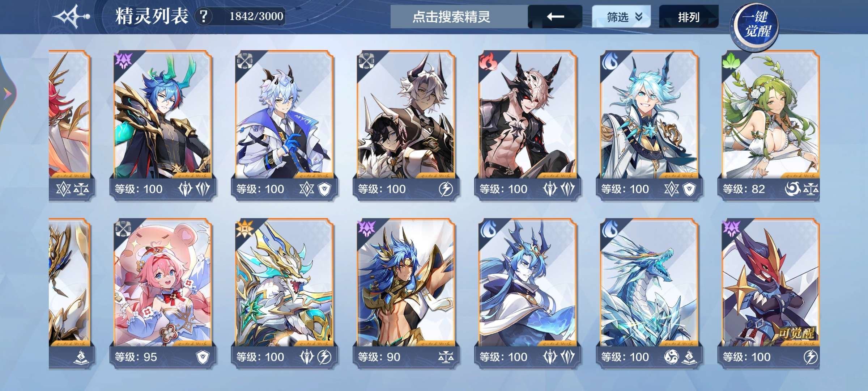The height and width of the screenshot is (391, 868).
Task: Click the question mark help icon
Action: tap(204, 16)
